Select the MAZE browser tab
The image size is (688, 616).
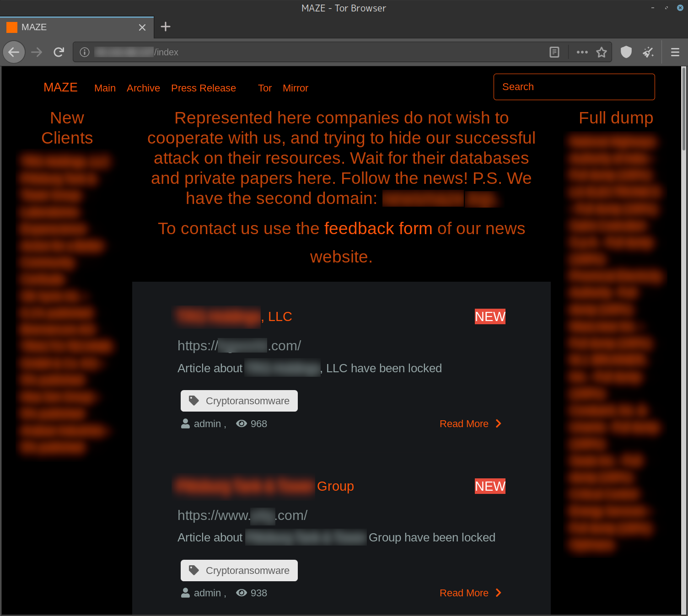pyautogui.click(x=77, y=27)
